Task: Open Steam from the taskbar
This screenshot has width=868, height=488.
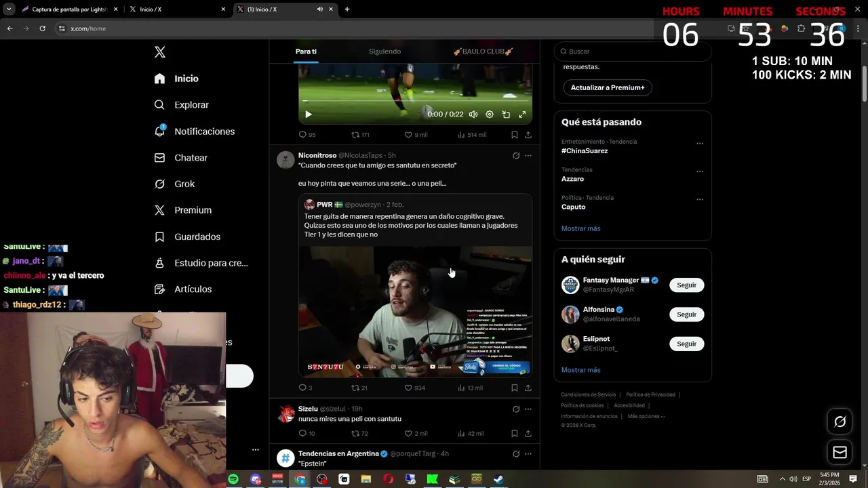Action: pos(498,479)
